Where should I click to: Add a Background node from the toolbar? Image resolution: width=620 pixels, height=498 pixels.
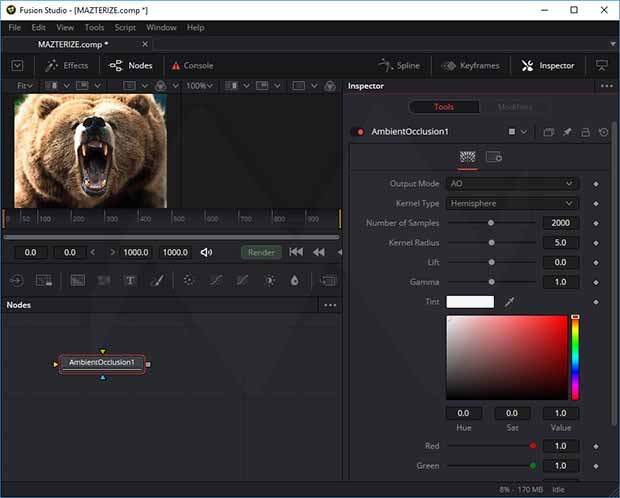point(78,281)
